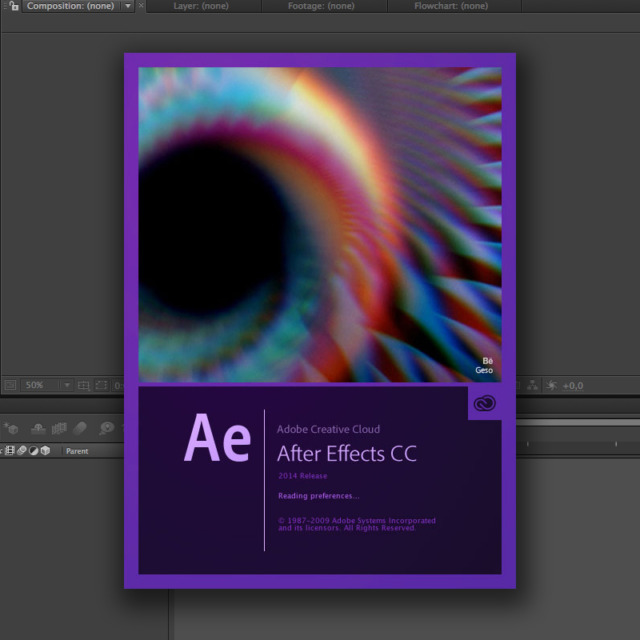Click the Motion Blur column header icon

tap(22, 451)
